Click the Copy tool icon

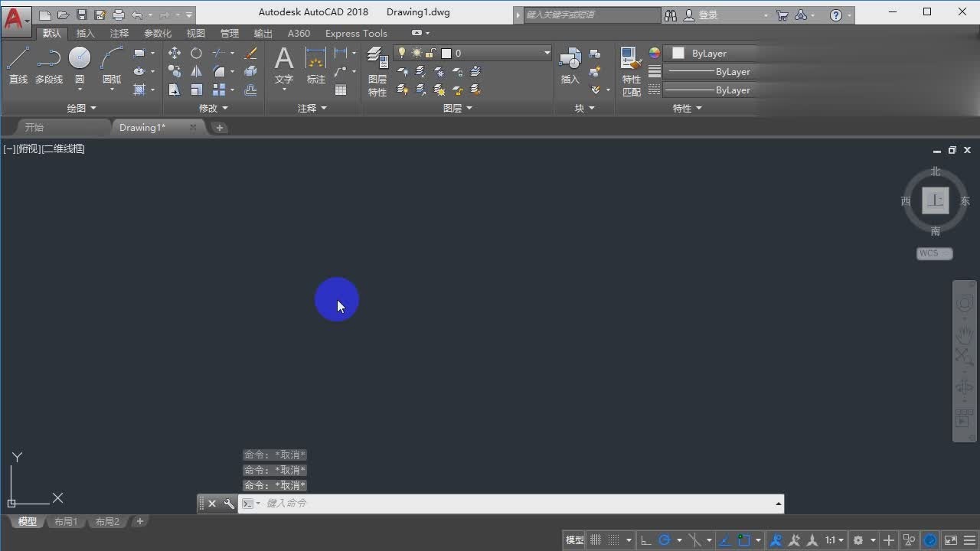[175, 72]
